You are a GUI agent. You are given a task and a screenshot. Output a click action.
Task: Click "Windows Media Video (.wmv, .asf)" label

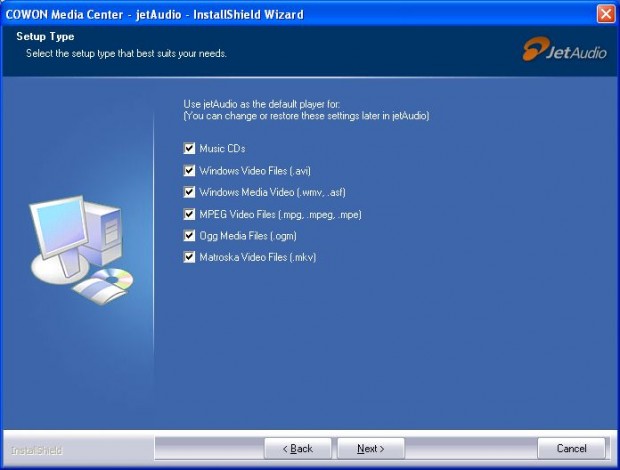click(272, 193)
